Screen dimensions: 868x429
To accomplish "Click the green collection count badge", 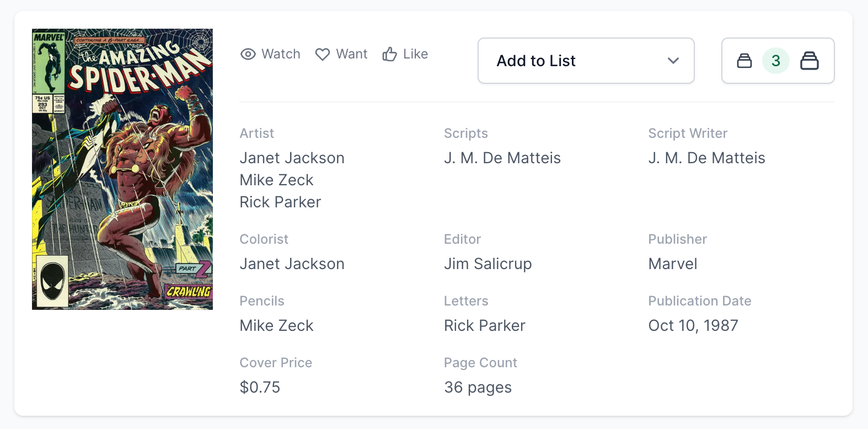I will point(775,61).
